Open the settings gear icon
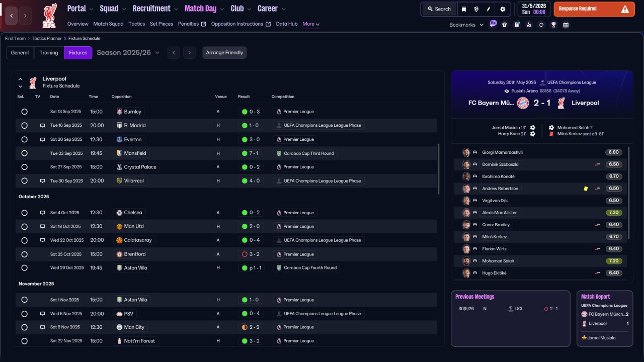The image size is (644, 362). (x=503, y=9)
